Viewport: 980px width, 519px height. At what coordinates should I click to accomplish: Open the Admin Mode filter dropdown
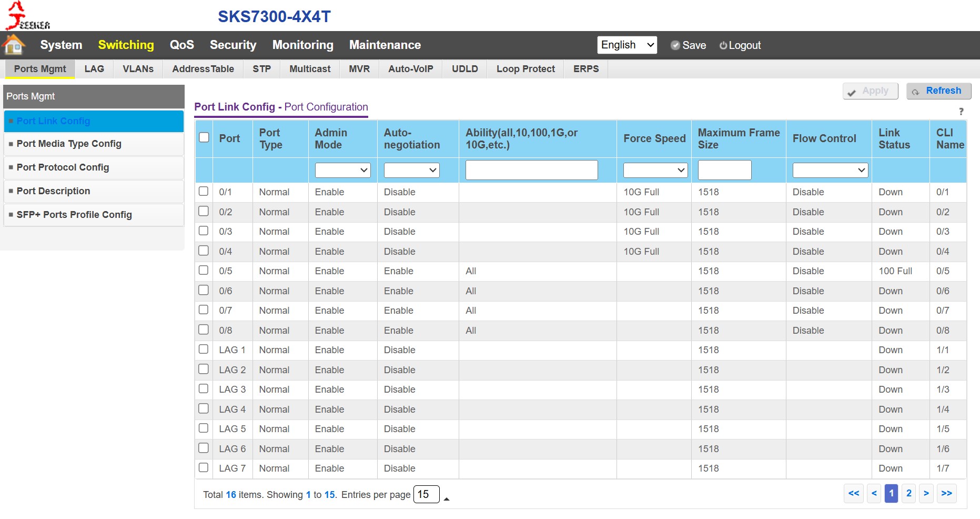coord(342,170)
